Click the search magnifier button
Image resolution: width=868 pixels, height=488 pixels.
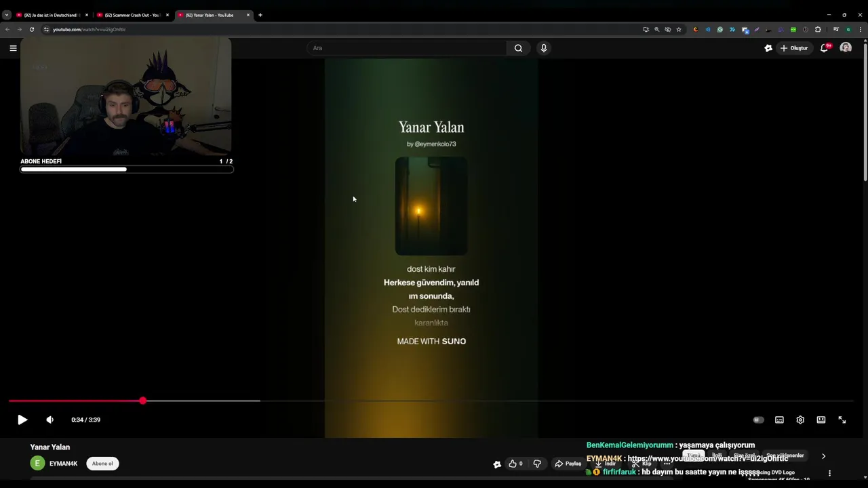518,48
